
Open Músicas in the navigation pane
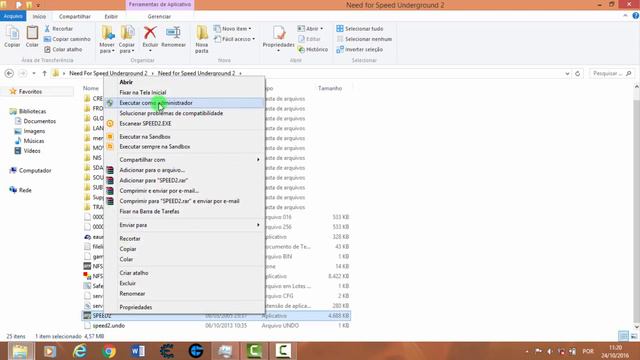pyautogui.click(x=34, y=141)
